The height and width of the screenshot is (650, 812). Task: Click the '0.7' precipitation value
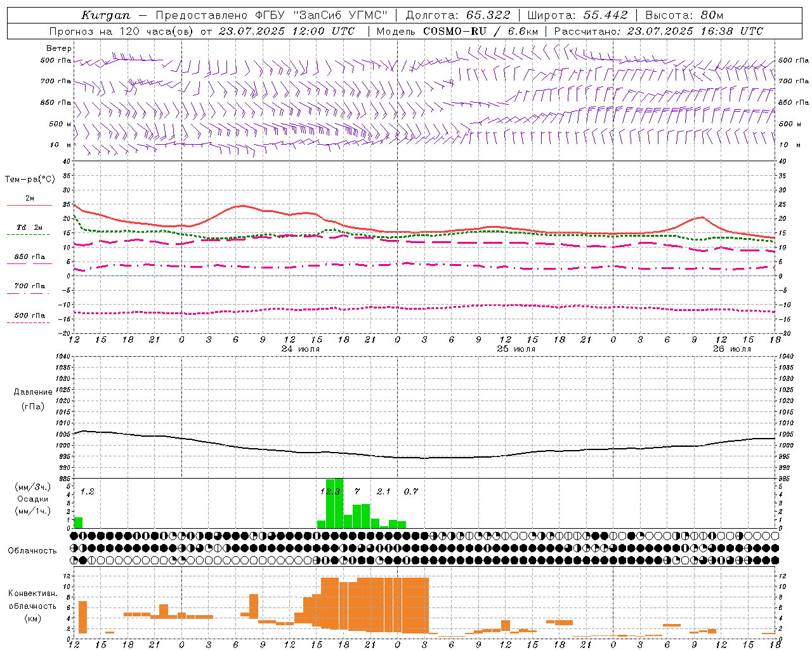click(411, 491)
